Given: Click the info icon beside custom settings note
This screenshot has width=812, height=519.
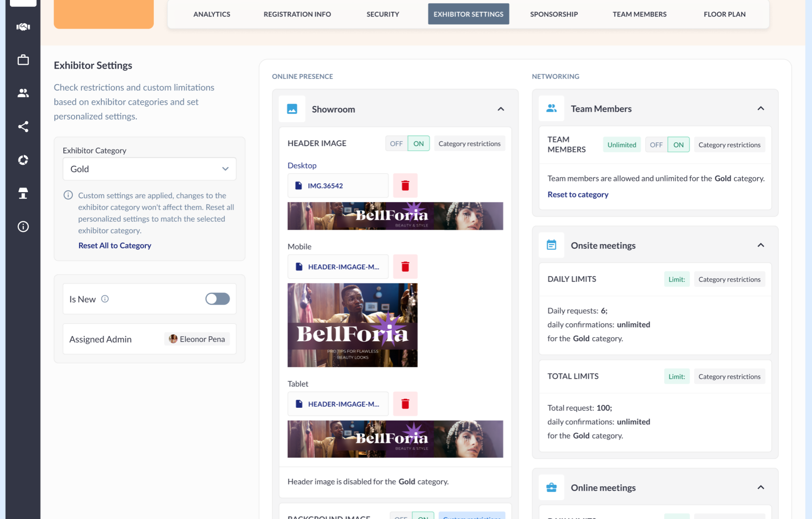Looking at the screenshot, I should tap(68, 195).
